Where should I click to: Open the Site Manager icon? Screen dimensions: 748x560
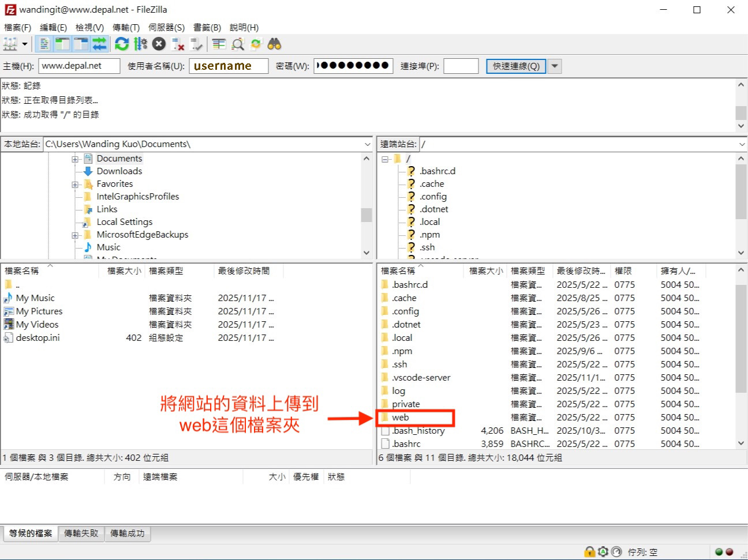(x=10, y=44)
